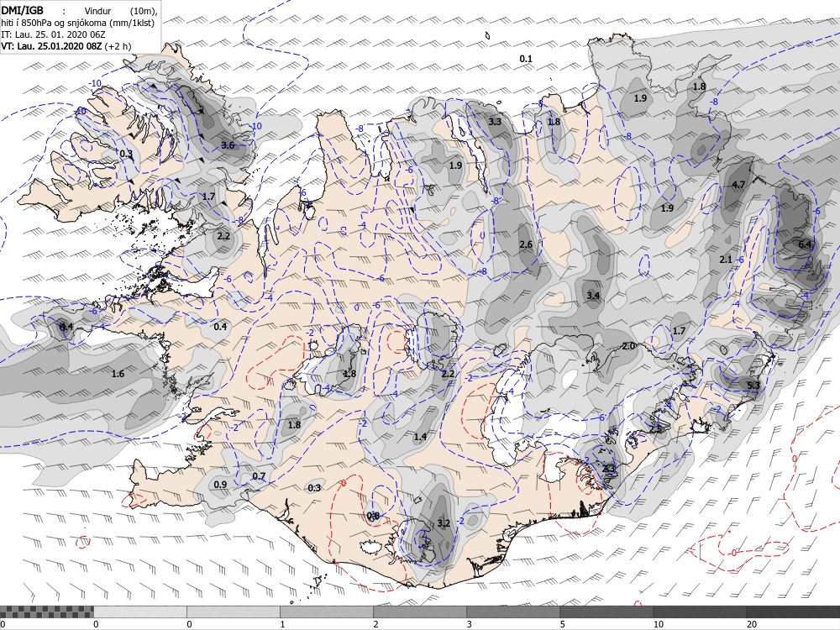Click the 2.1 snowfall value
The image size is (840, 630).
726,260
